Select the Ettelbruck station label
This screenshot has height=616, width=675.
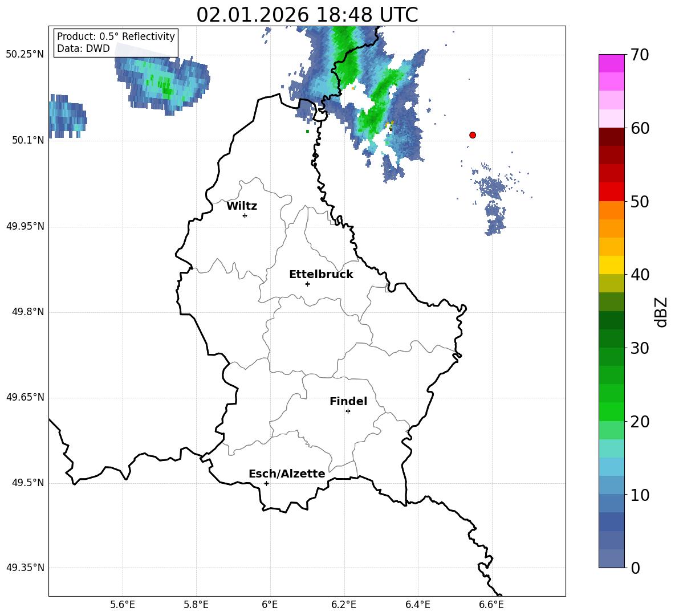click(x=321, y=275)
